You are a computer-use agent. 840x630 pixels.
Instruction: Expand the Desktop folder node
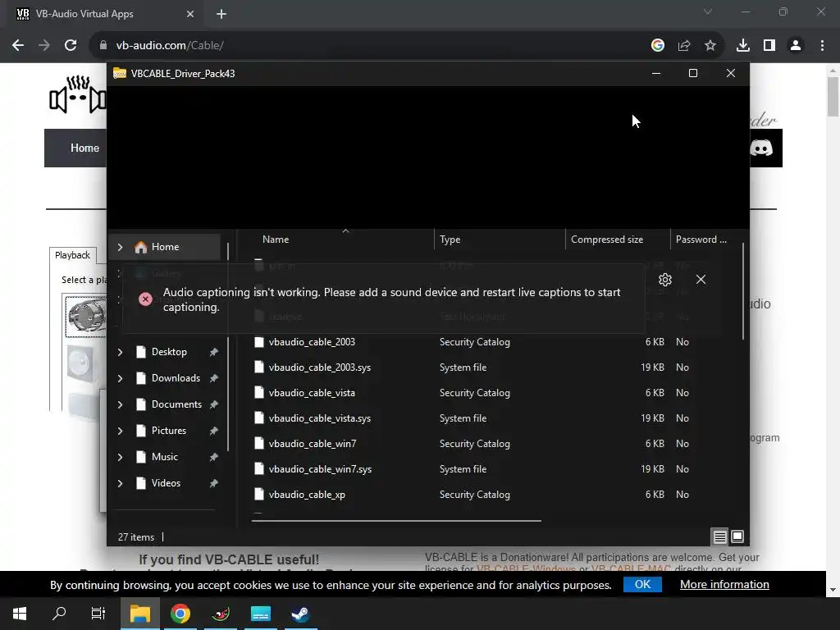(x=120, y=352)
